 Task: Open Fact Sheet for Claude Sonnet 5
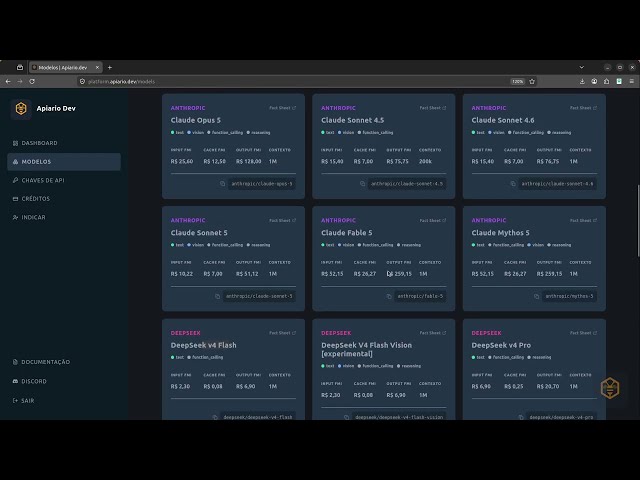[x=282, y=220]
